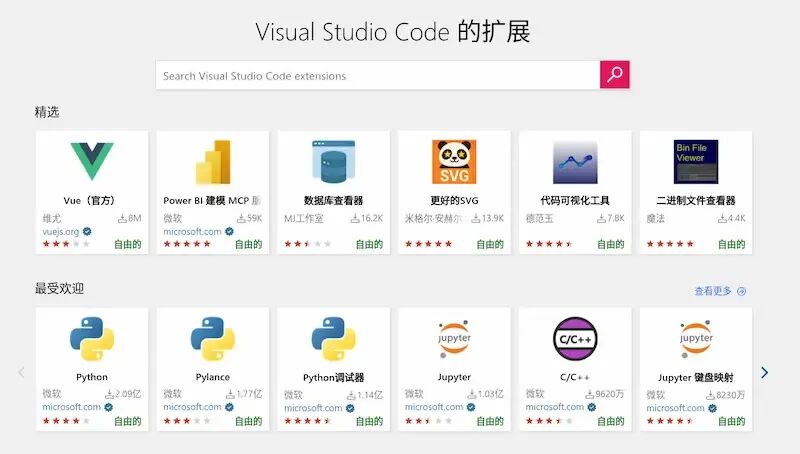This screenshot has height=454, width=800.
Task: Click verified badge on Pylance card
Action: [x=230, y=407]
